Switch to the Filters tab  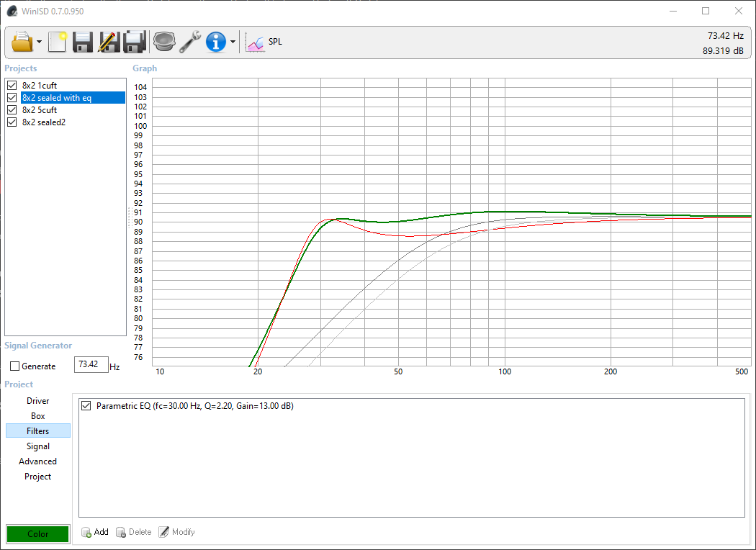38,431
